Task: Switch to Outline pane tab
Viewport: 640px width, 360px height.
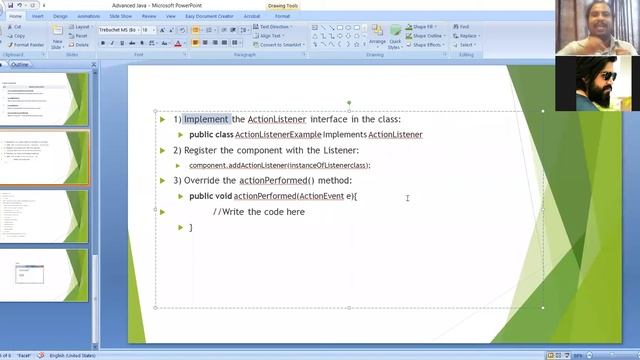Action: (20, 64)
